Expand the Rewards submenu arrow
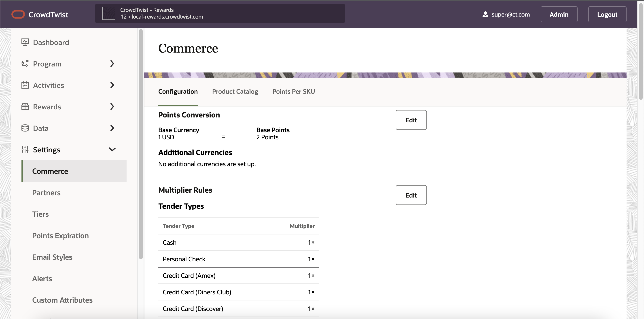This screenshot has height=319, width=644. 112,106
